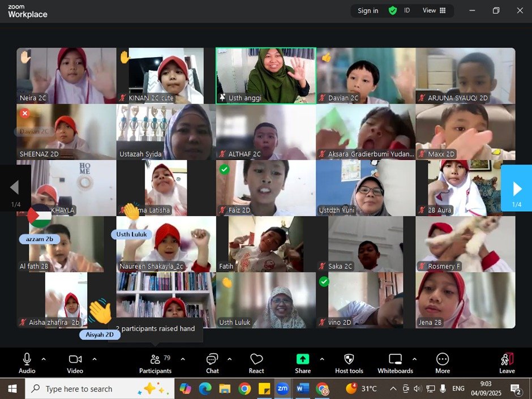Leave the meeting

(x=507, y=363)
